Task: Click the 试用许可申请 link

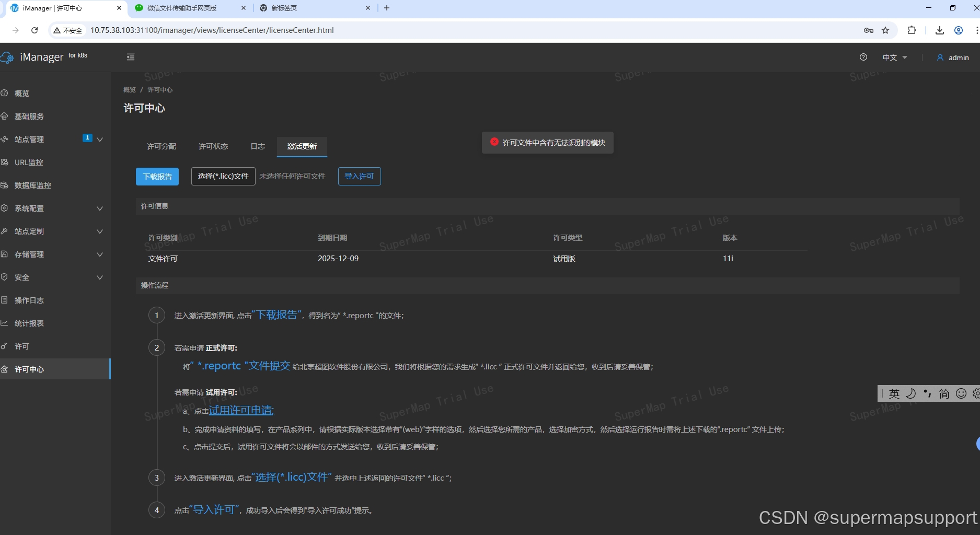Action: [x=241, y=411]
